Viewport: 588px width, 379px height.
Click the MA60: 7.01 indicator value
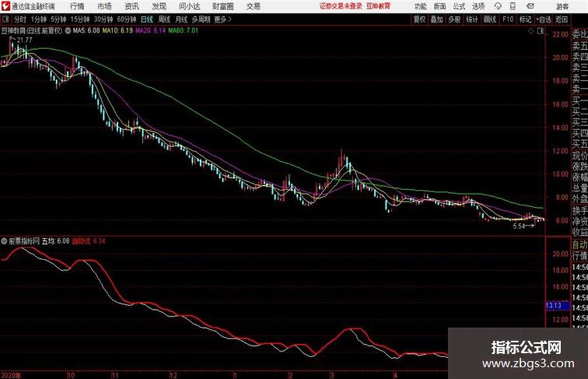coord(183,30)
